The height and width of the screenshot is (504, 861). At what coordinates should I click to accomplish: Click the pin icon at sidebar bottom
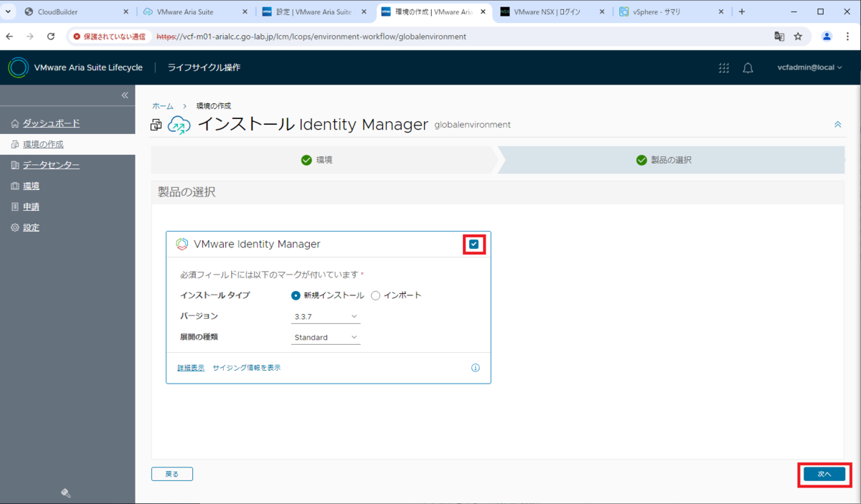(65, 493)
